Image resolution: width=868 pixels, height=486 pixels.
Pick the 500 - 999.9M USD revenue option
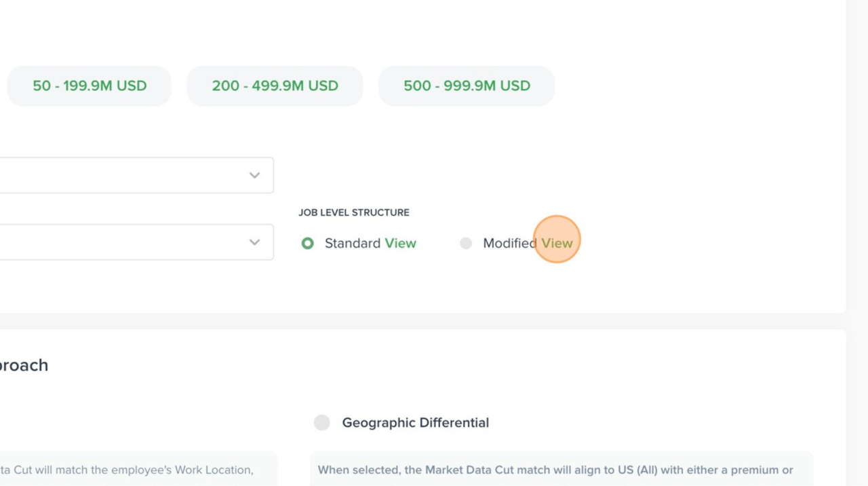[x=467, y=86]
